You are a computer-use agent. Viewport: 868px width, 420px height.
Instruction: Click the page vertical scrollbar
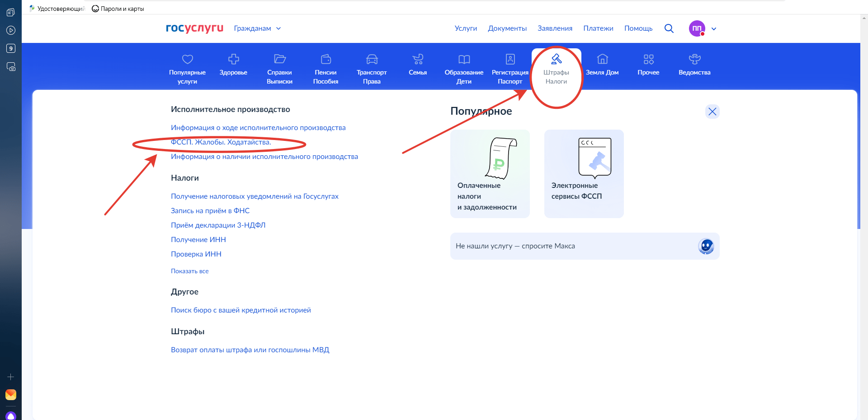864,217
